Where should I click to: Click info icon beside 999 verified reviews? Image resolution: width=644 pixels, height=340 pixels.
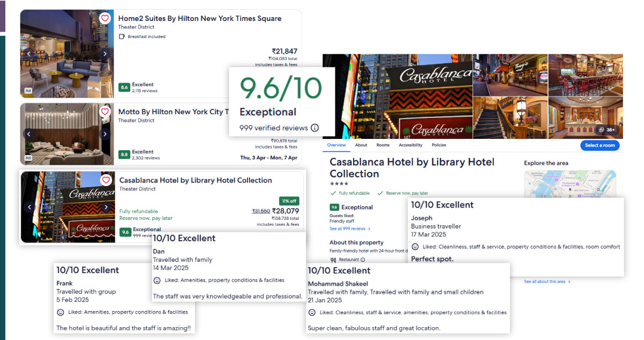click(x=315, y=128)
